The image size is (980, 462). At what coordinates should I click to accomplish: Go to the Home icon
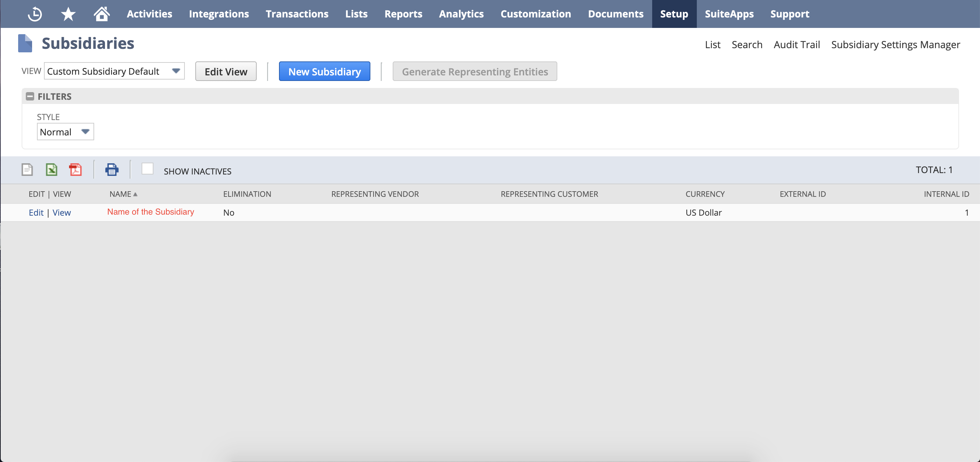(101, 14)
